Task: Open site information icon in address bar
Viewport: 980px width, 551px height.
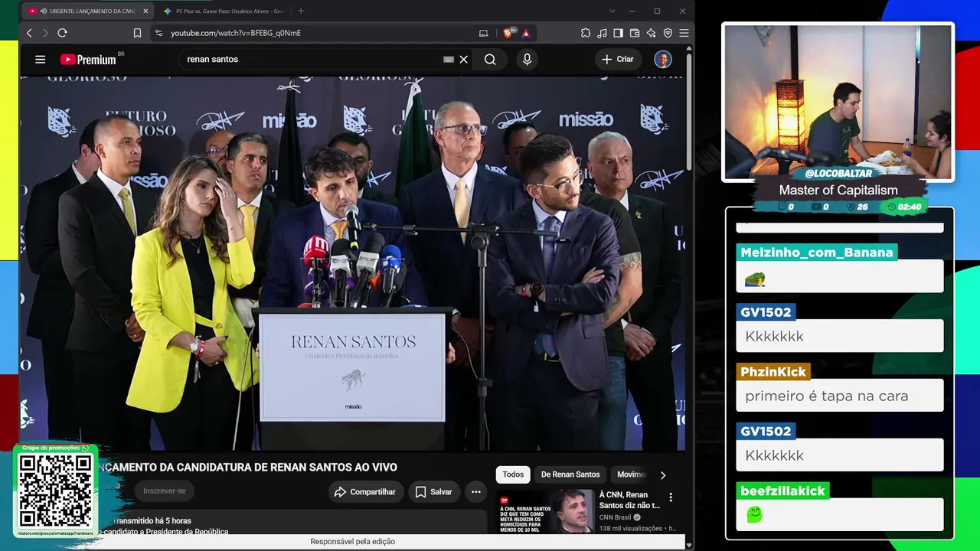Action: tap(158, 33)
